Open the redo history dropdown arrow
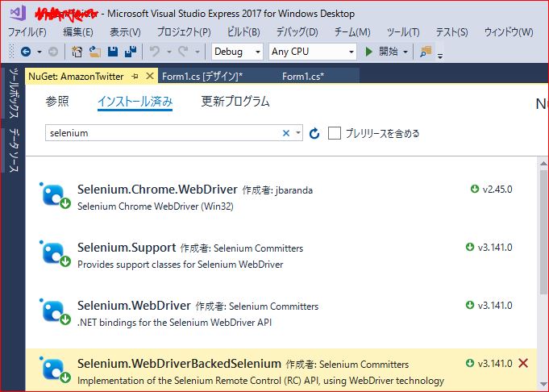The width and height of the screenshot is (549, 392). pos(198,52)
